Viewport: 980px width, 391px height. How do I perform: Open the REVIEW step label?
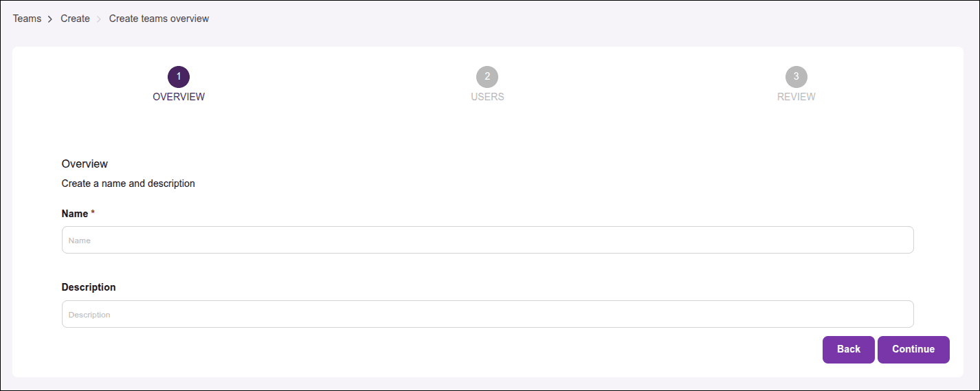797,97
